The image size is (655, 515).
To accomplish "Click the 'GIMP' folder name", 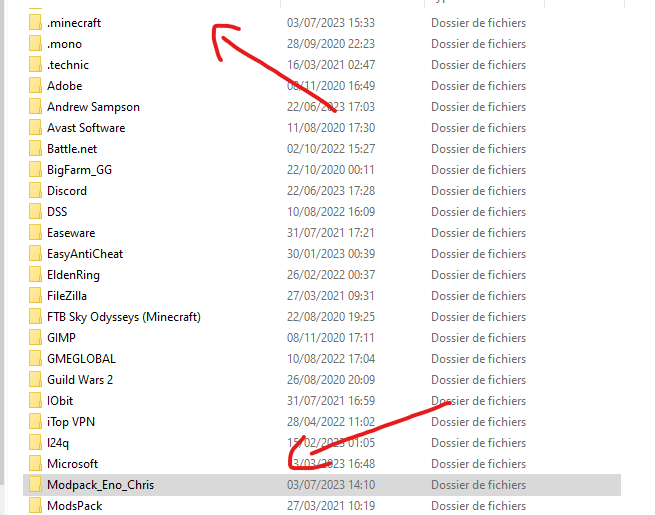I will (61, 337).
